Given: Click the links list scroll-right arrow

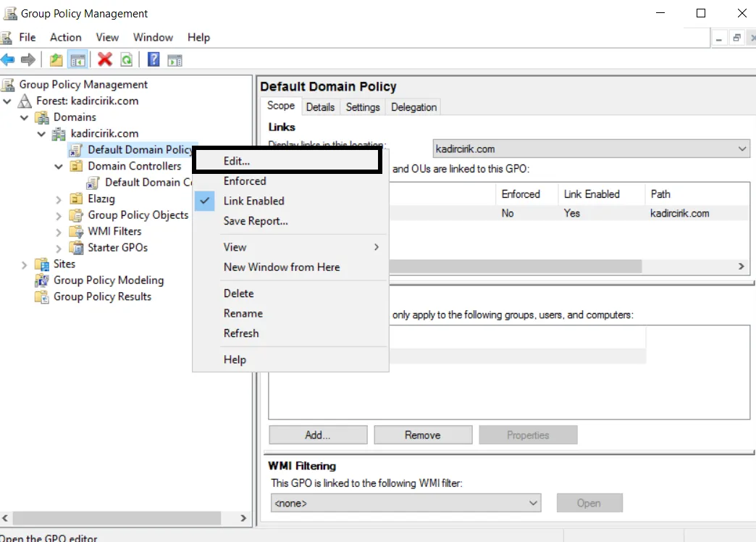Looking at the screenshot, I should click(742, 267).
